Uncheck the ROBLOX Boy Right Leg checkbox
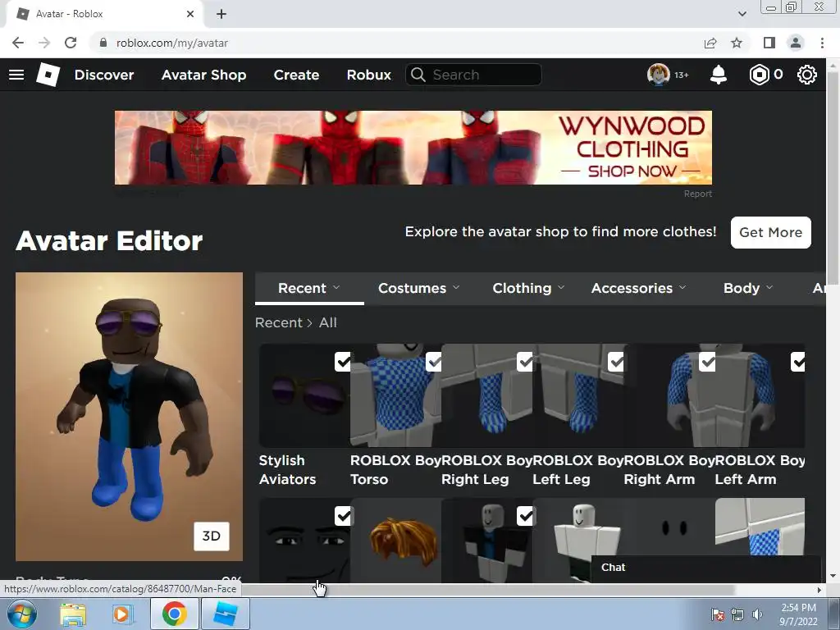840x630 pixels. click(525, 362)
